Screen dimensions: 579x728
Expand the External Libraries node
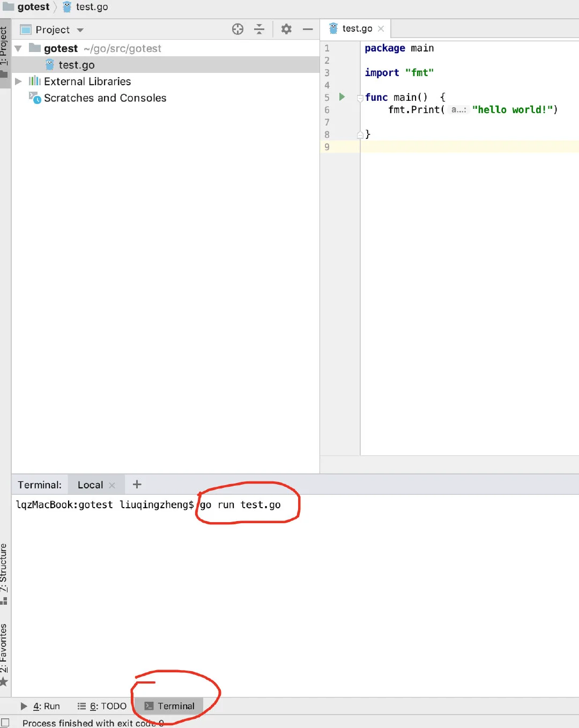[18, 81]
